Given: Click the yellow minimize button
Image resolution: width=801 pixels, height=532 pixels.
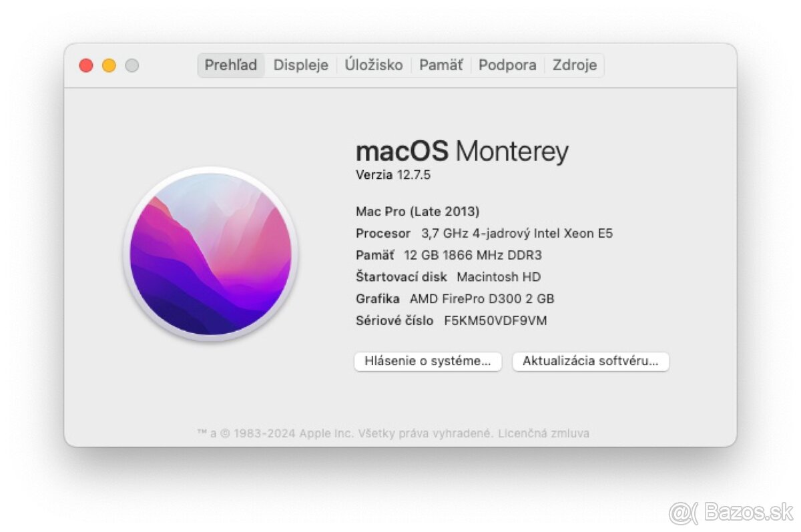Looking at the screenshot, I should (109, 65).
